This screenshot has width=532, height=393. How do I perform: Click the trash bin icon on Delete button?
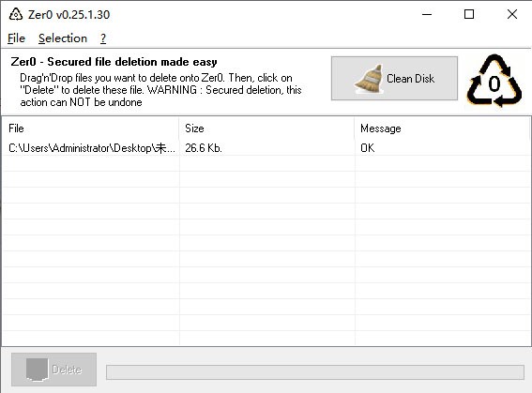(37, 370)
